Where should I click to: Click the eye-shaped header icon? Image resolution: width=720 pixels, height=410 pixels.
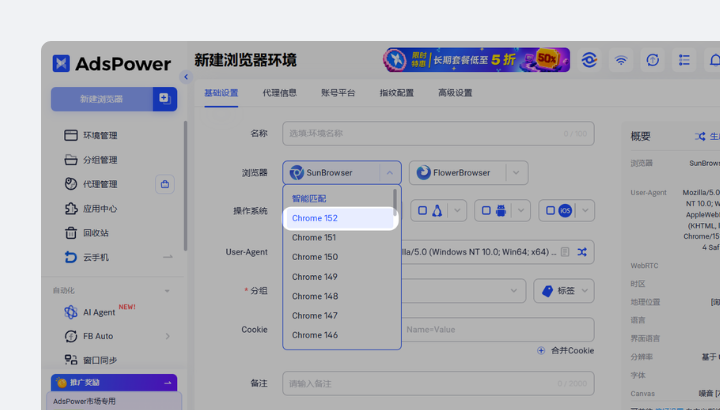pyautogui.click(x=589, y=60)
